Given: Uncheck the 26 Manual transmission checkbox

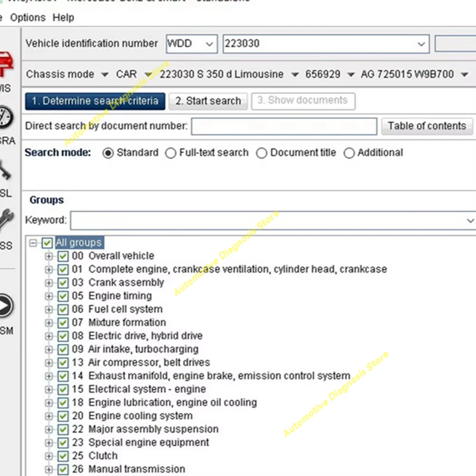Looking at the screenshot, I should (x=63, y=469).
